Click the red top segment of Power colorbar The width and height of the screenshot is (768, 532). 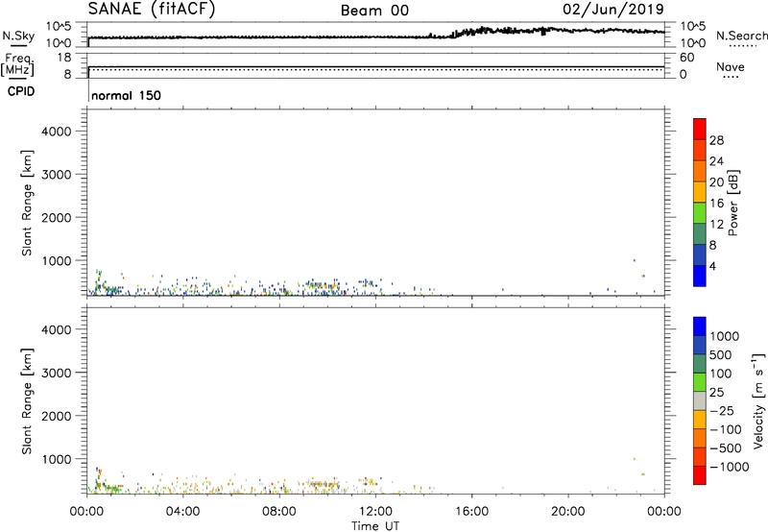coord(699,129)
